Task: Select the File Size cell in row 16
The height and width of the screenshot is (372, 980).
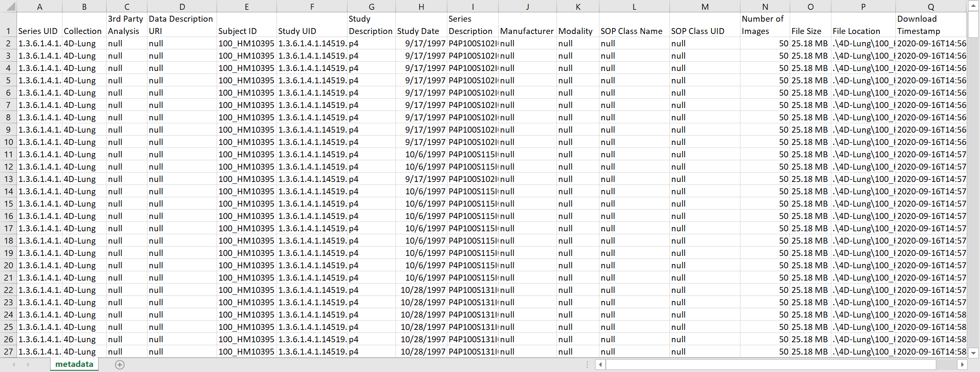Action: pos(810,216)
